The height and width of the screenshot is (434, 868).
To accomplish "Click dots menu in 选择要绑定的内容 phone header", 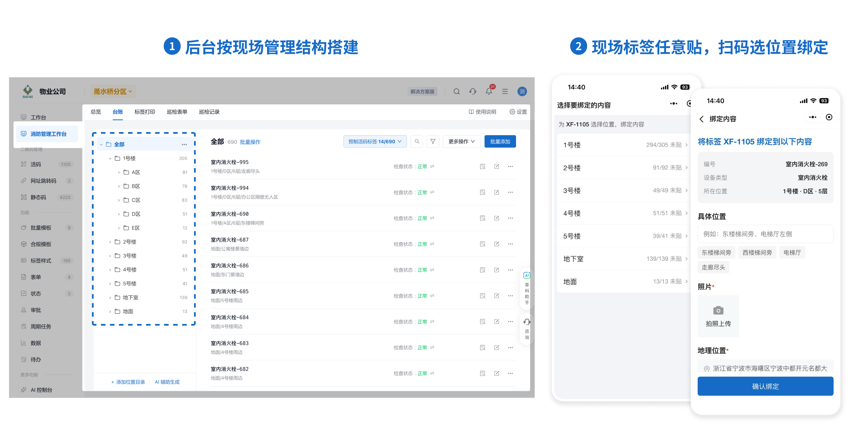I will [673, 104].
